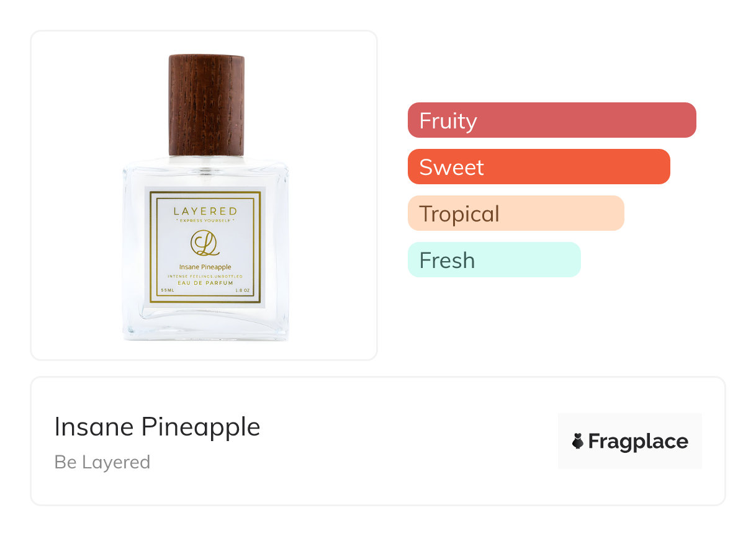This screenshot has height=536, width=756.
Task: Click the 55ML text on label
Action: click(x=167, y=290)
